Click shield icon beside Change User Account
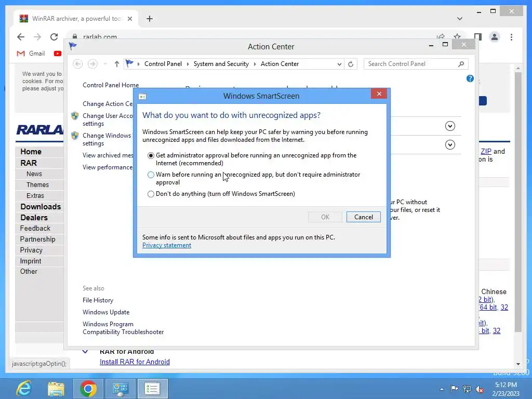Viewport: 532px width, 399px height. tap(75, 116)
